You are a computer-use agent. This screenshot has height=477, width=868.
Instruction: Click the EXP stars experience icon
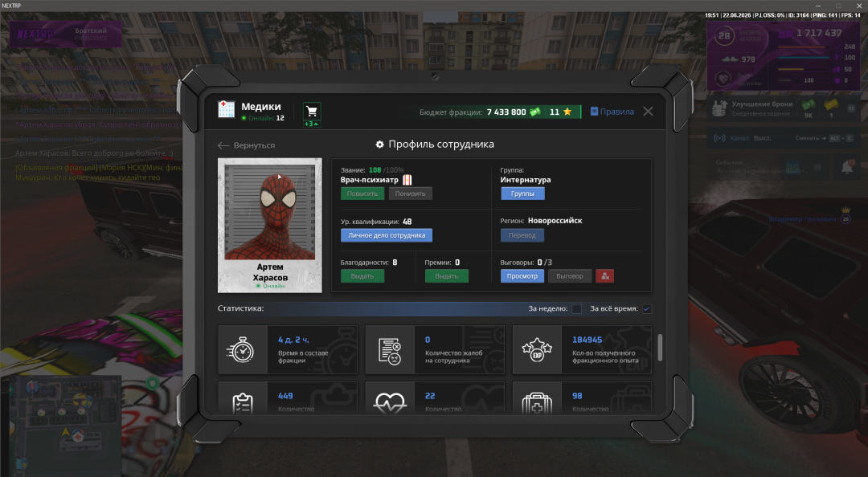pyautogui.click(x=537, y=350)
